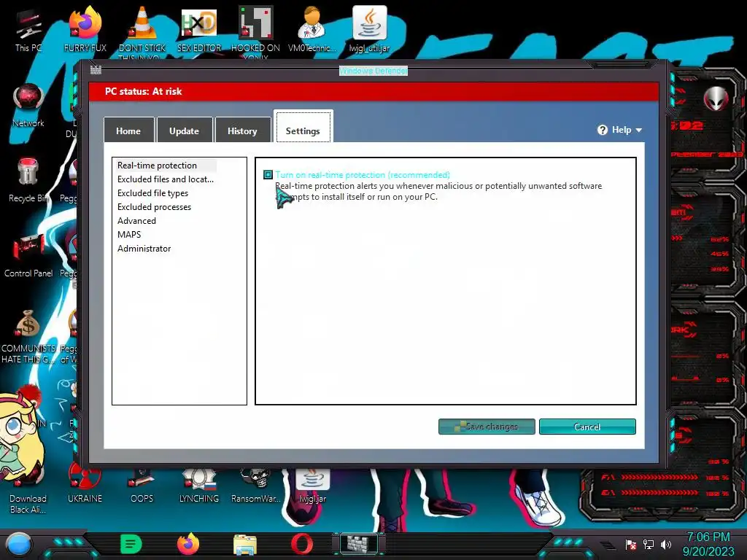Image resolution: width=747 pixels, height=560 pixels.
Task: Toggle Turn on real-time protection checkbox
Action: pos(268,175)
